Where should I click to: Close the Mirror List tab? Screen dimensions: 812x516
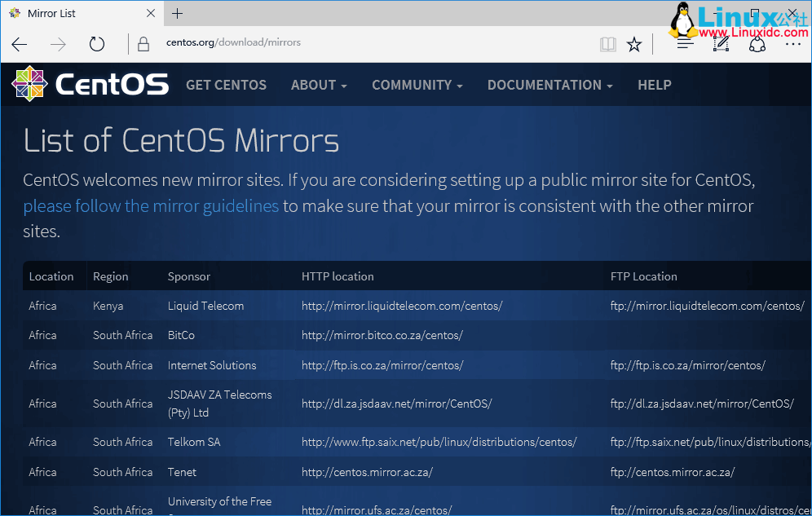pos(152,13)
